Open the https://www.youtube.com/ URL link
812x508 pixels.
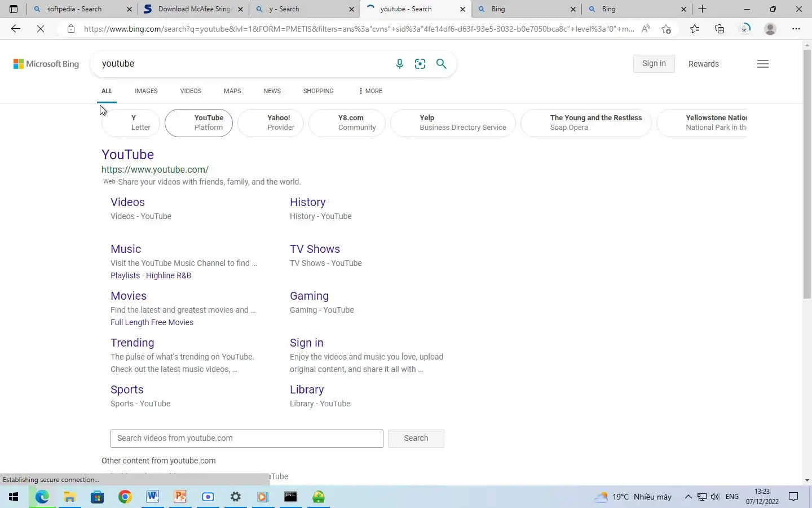click(x=155, y=169)
